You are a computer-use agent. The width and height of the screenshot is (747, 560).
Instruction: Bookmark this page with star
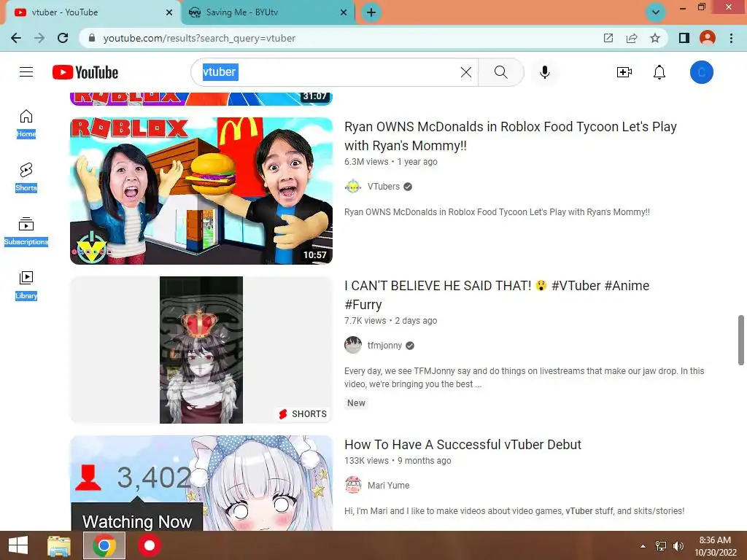click(x=655, y=38)
